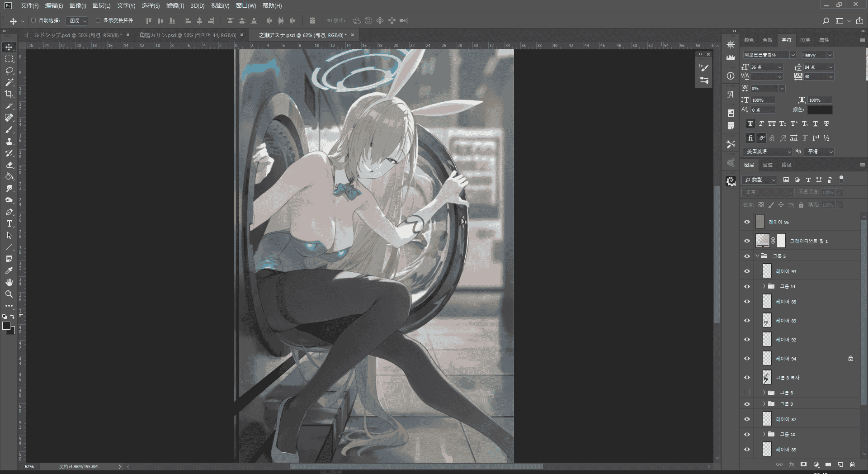The width and height of the screenshot is (868, 474).
Task: Select the Eyedropper tool
Action: [9, 270]
